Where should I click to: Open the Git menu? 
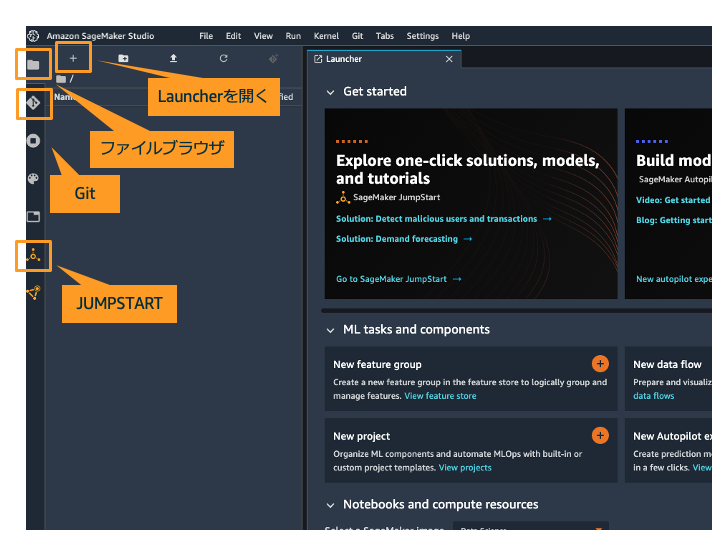coord(357,36)
